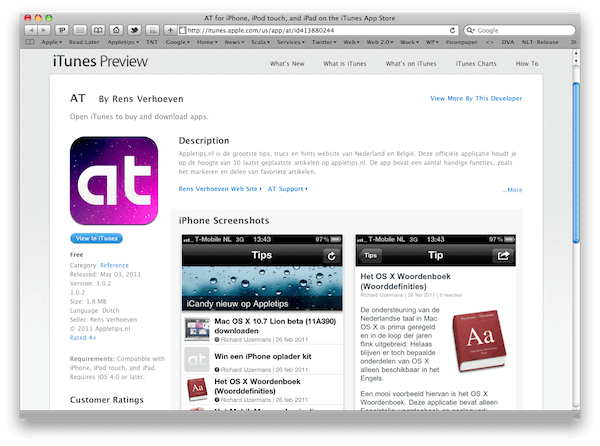Go forward using Safari's forward arrow
Image resolution: width=600 pixels, height=446 pixels.
tap(44, 30)
